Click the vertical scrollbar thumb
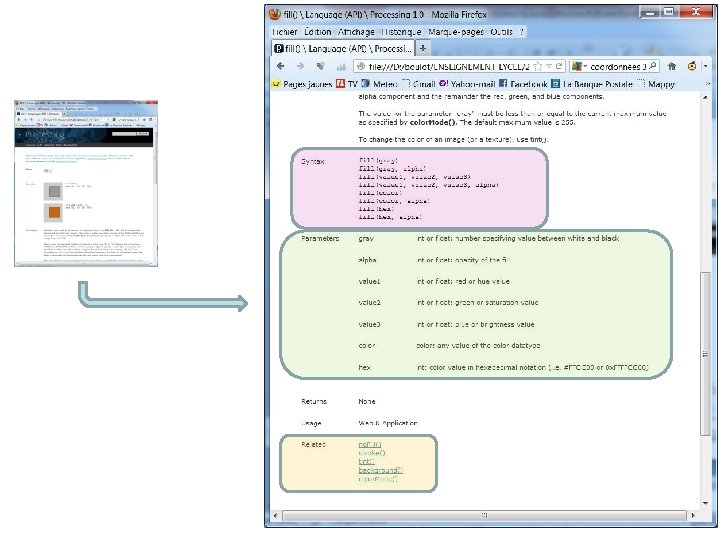This screenshot has width=720, height=540. 705,353
